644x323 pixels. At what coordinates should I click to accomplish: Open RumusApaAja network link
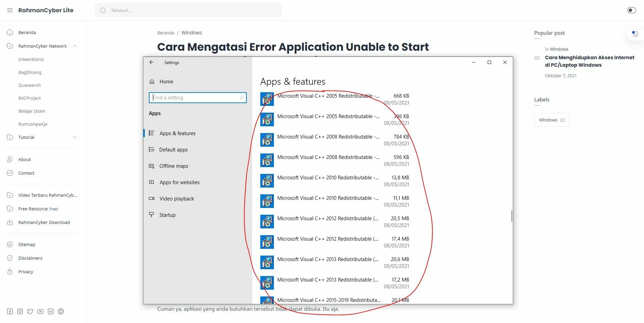coord(33,124)
